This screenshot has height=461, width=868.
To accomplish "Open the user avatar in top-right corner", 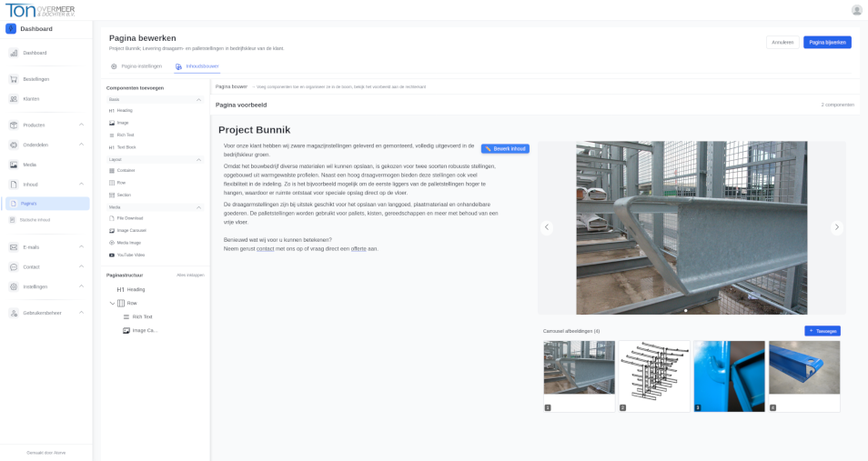I will coord(856,10).
